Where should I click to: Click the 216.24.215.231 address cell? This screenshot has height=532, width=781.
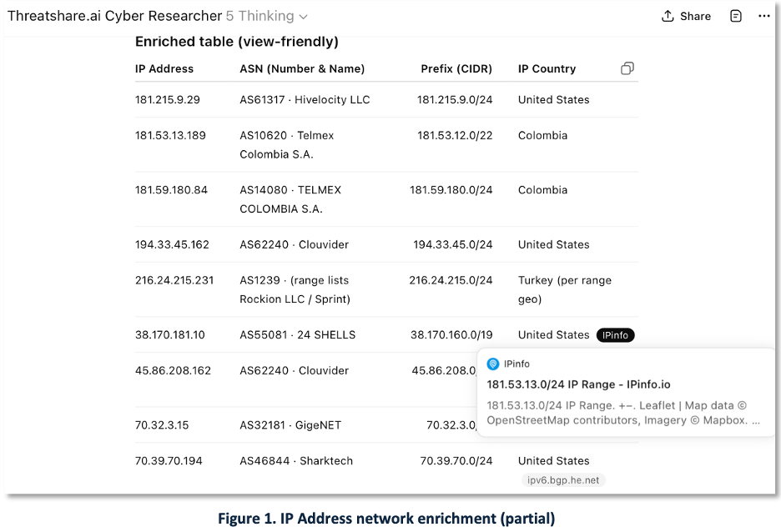coord(174,280)
